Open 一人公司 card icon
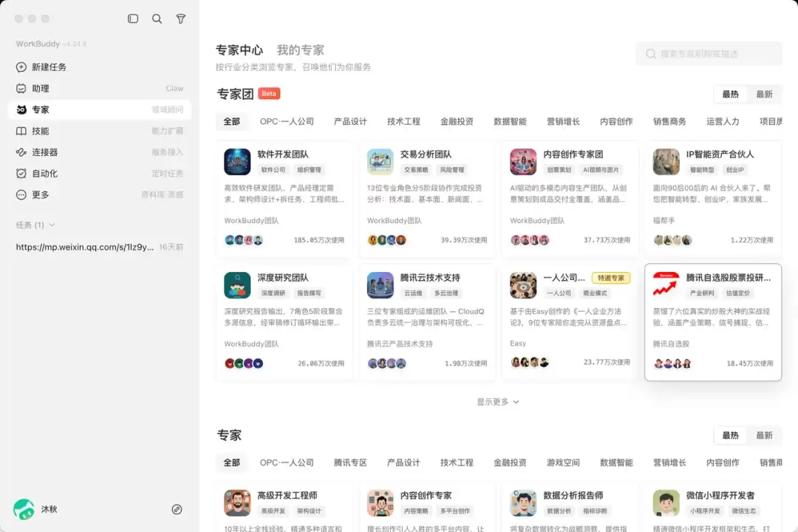The image size is (798, 532). coord(523,285)
